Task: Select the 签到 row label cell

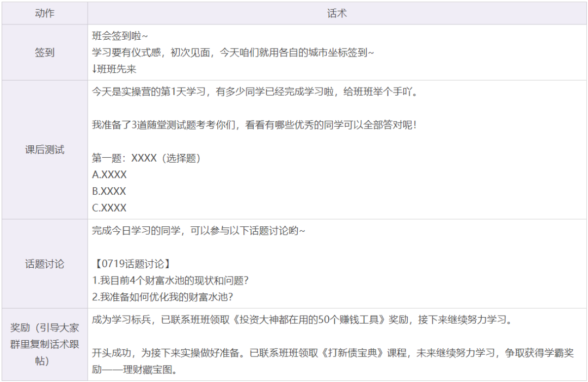Action: 45,52
